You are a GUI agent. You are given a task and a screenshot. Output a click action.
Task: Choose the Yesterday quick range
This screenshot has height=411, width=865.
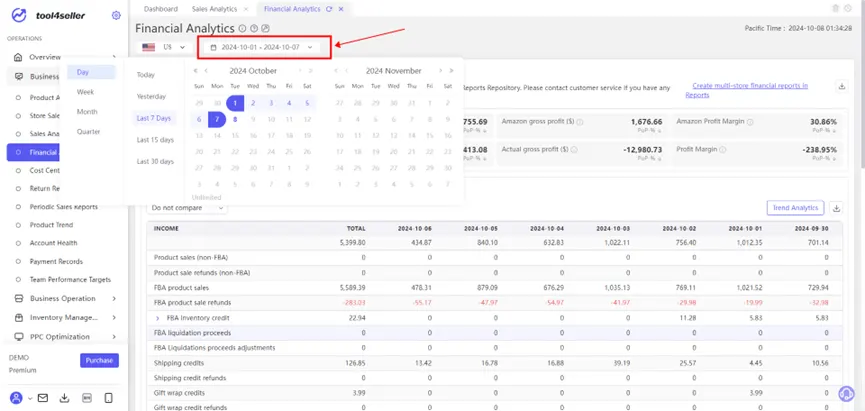pyautogui.click(x=151, y=97)
